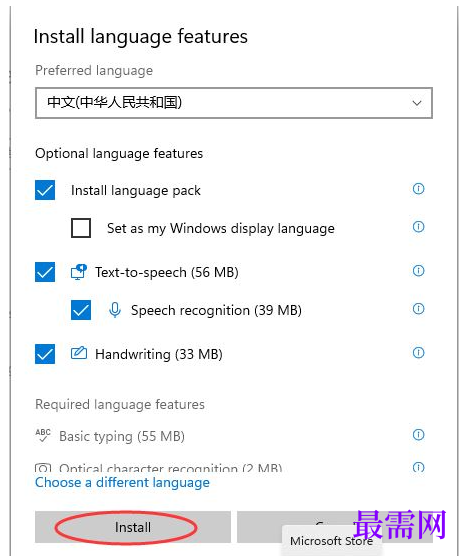Uncheck the Handwriting checkbox
465x556 pixels.
point(45,354)
